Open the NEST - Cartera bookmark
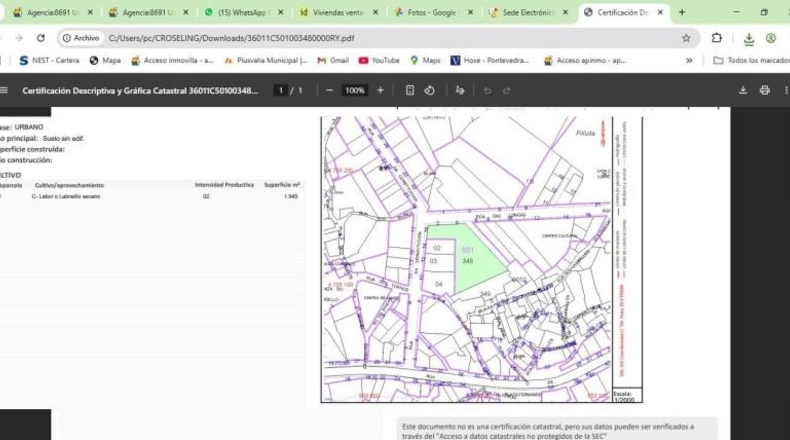 point(49,60)
